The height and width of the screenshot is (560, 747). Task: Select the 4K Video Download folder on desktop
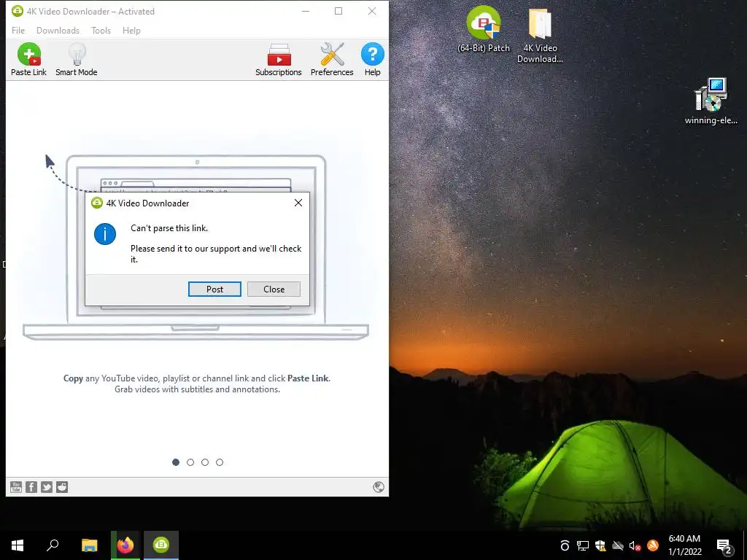(540, 36)
